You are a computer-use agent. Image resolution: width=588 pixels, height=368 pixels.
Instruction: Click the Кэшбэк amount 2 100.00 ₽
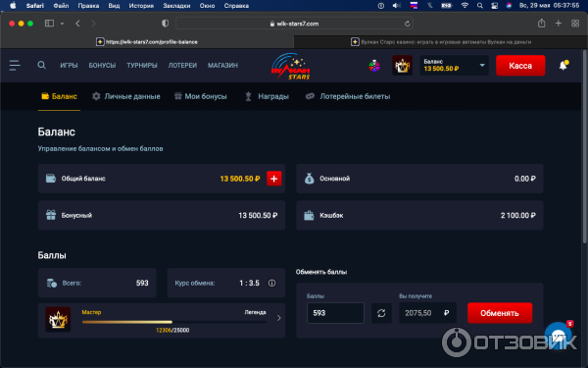517,215
